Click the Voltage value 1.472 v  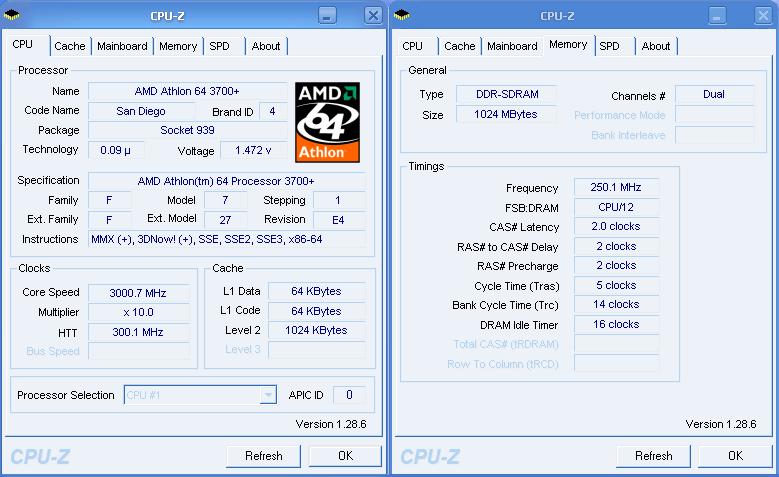[253, 150]
